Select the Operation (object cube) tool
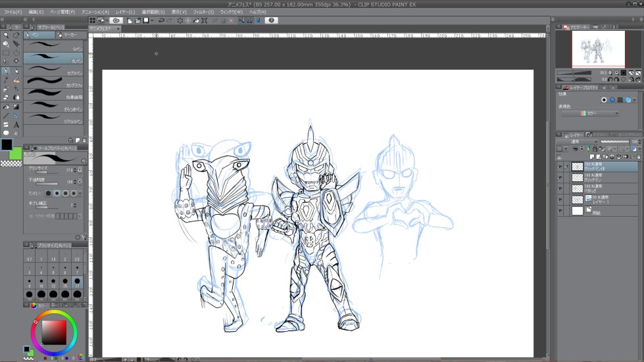Viewport: 644px width, 362px height. point(6,44)
